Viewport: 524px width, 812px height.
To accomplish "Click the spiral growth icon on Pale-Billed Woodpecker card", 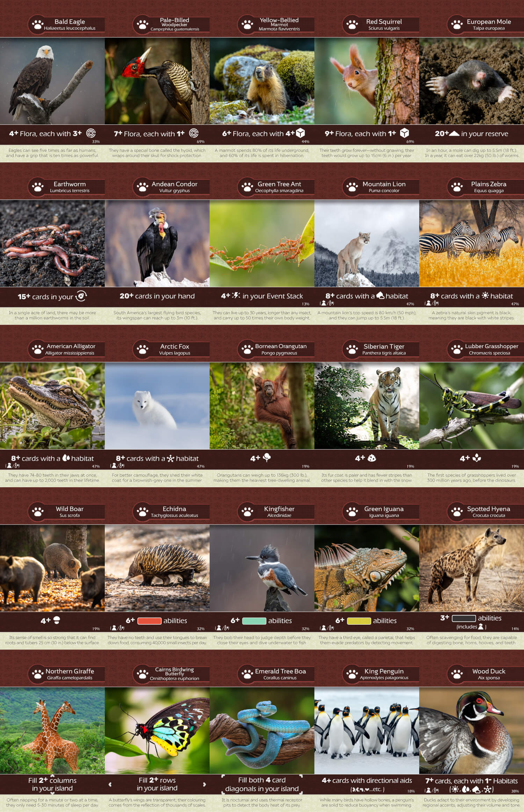I will 194,133.
